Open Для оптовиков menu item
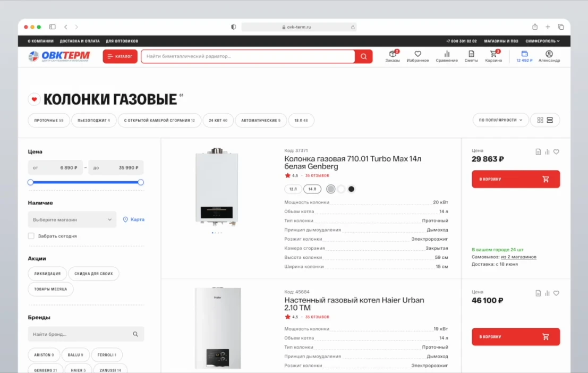 (x=122, y=41)
